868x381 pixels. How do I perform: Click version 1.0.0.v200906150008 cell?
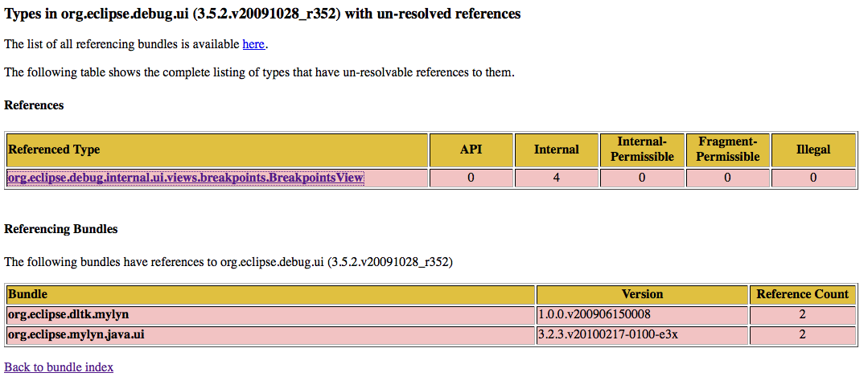(642, 315)
